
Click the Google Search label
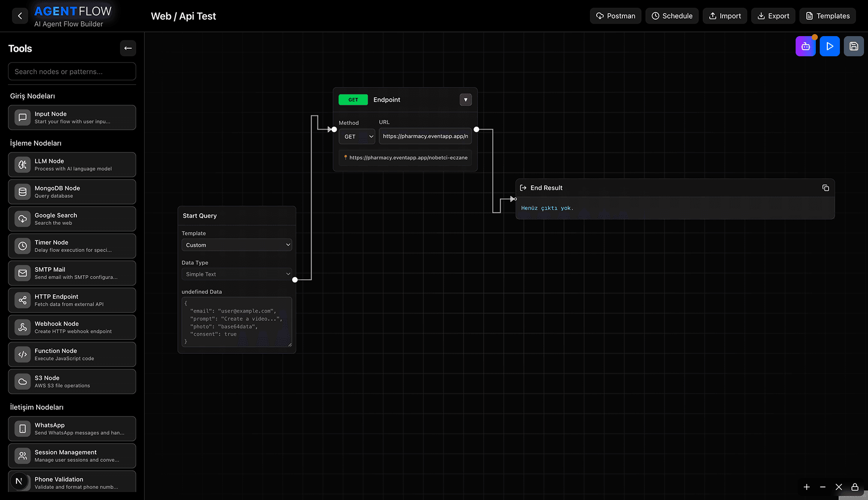[56, 215]
